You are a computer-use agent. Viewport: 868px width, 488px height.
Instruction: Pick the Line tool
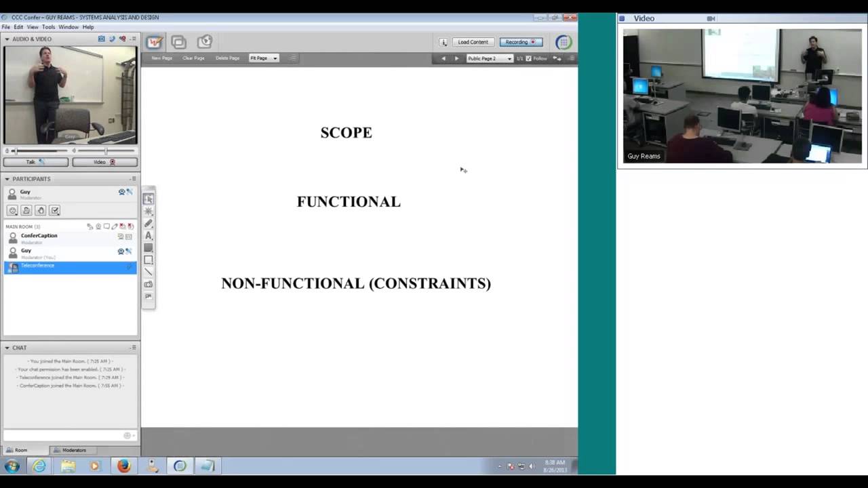149,272
